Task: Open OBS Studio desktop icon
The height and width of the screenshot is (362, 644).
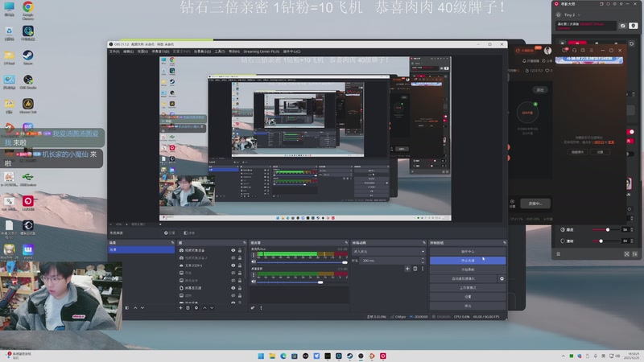Action: (x=28, y=82)
